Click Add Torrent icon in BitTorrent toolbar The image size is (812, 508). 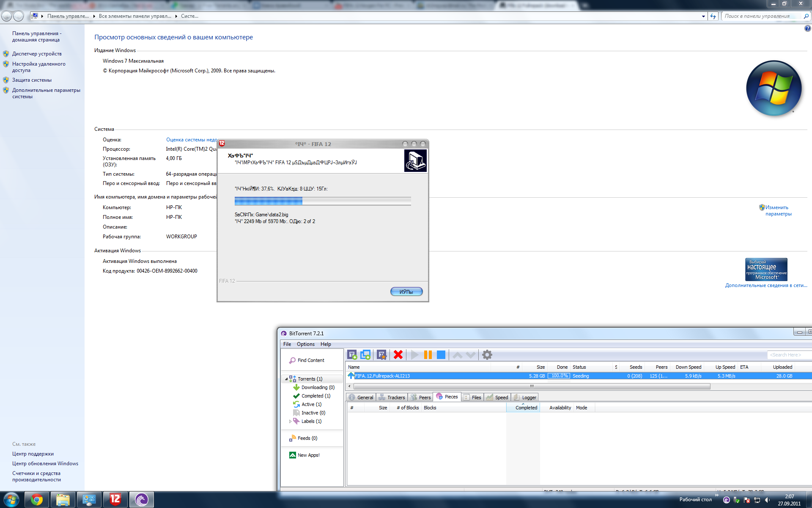click(x=352, y=355)
